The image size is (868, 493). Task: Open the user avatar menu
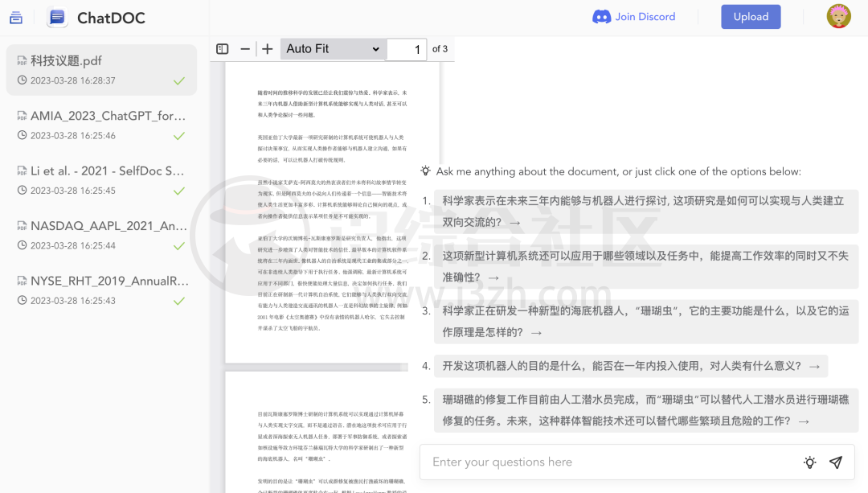838,16
